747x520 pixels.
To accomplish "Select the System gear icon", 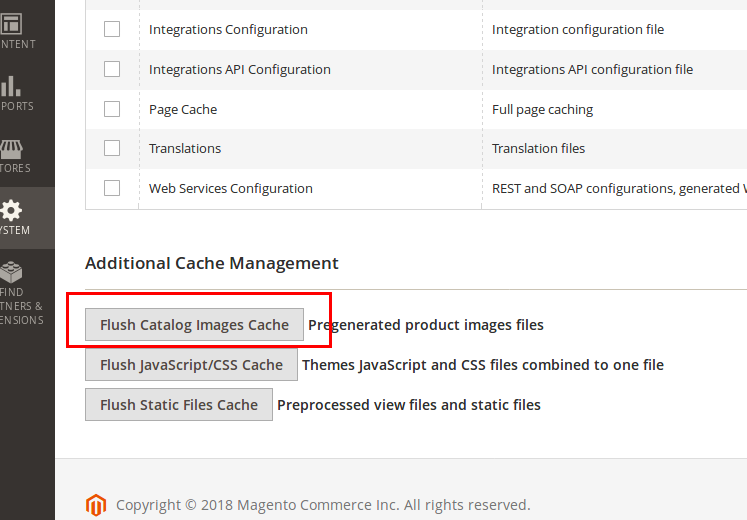I will 12,211.
